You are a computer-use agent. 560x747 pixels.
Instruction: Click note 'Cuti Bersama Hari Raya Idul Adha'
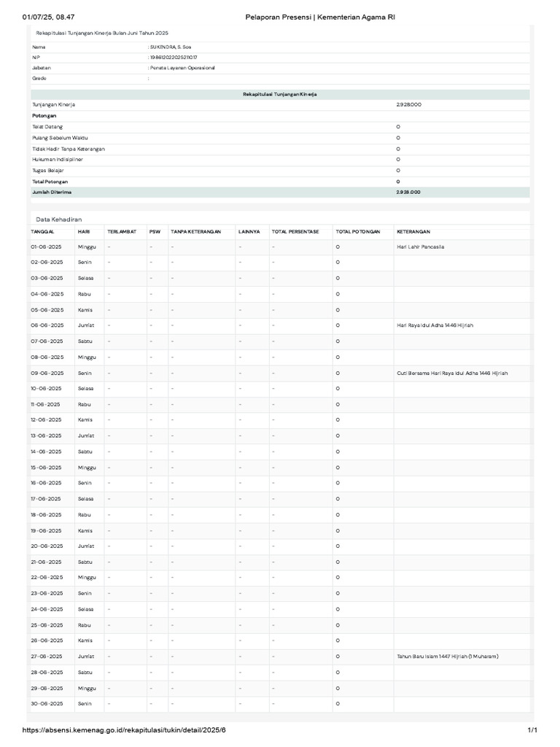point(452,373)
